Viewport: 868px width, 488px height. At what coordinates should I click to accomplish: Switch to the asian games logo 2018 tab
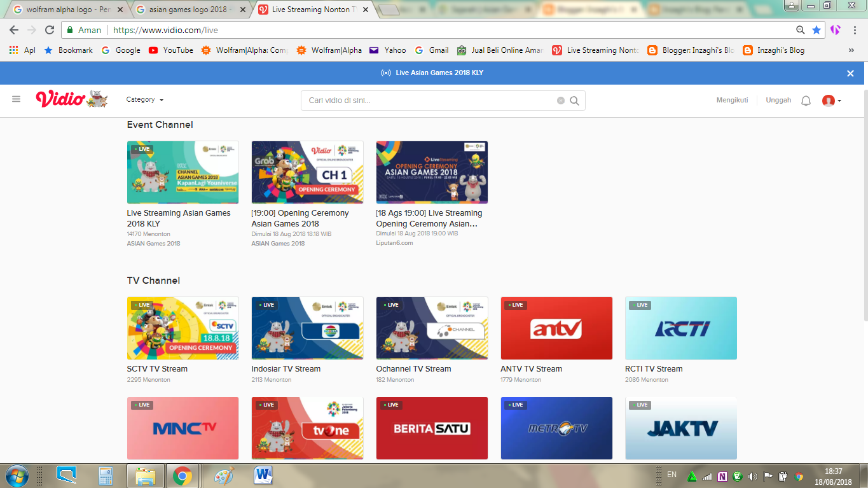189,10
